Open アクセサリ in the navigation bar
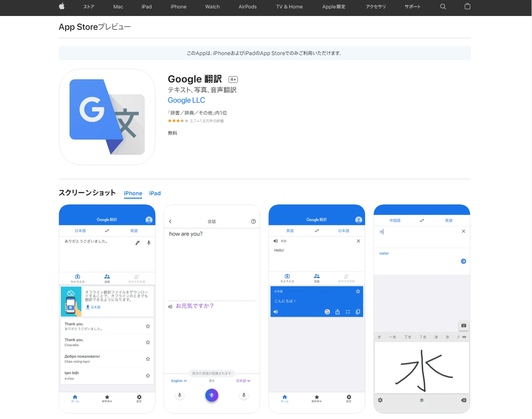Image resolution: width=532 pixels, height=419 pixels. 376,7
